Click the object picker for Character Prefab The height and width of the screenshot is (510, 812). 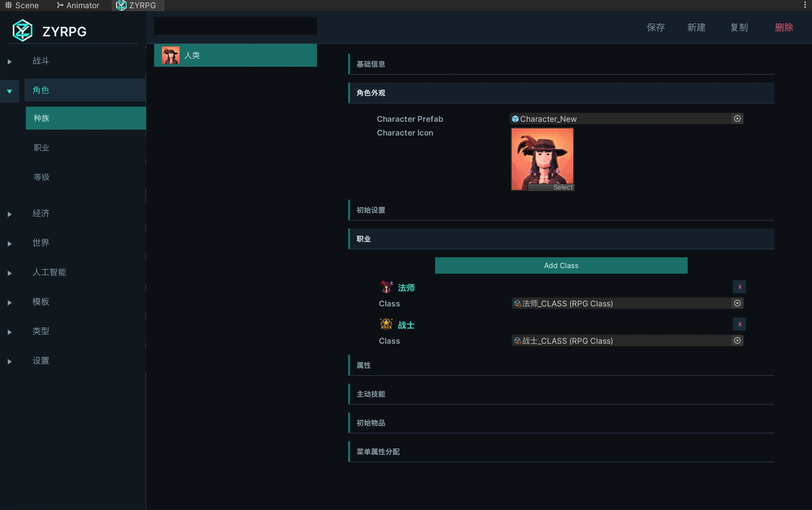(x=737, y=119)
